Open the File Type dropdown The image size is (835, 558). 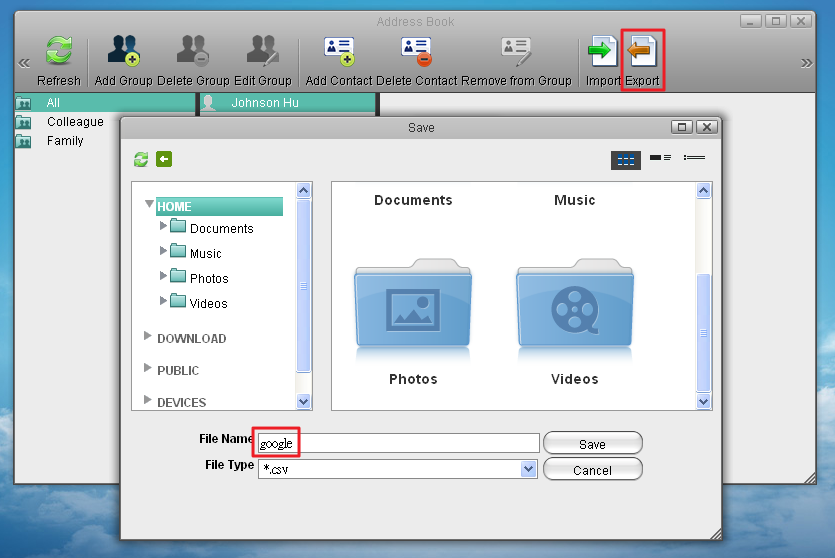tap(529, 469)
